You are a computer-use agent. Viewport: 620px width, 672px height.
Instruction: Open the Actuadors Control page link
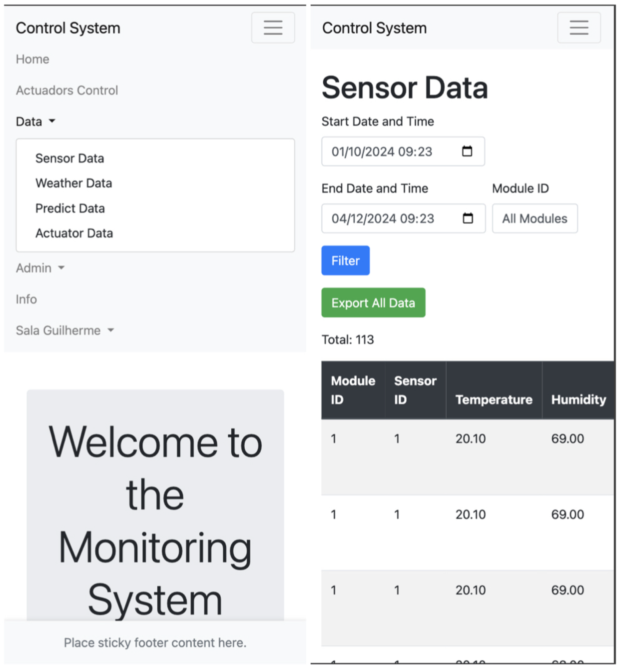pyautogui.click(x=67, y=91)
